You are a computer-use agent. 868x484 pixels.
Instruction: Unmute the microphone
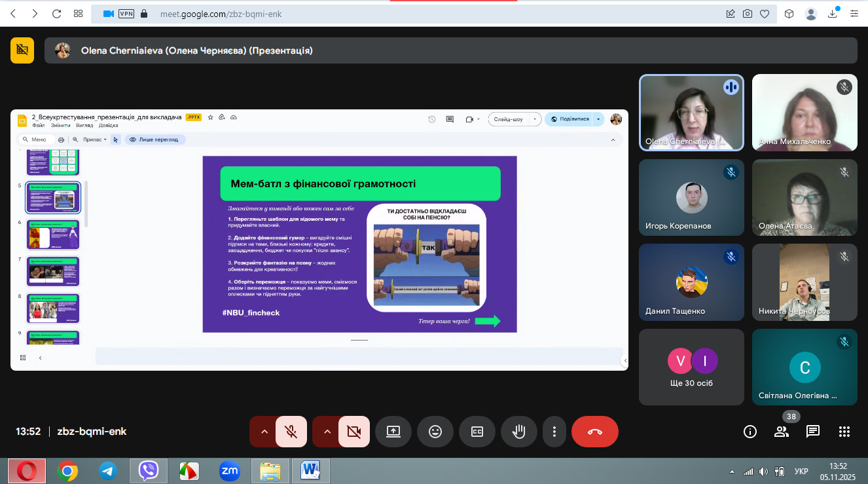[291, 432]
